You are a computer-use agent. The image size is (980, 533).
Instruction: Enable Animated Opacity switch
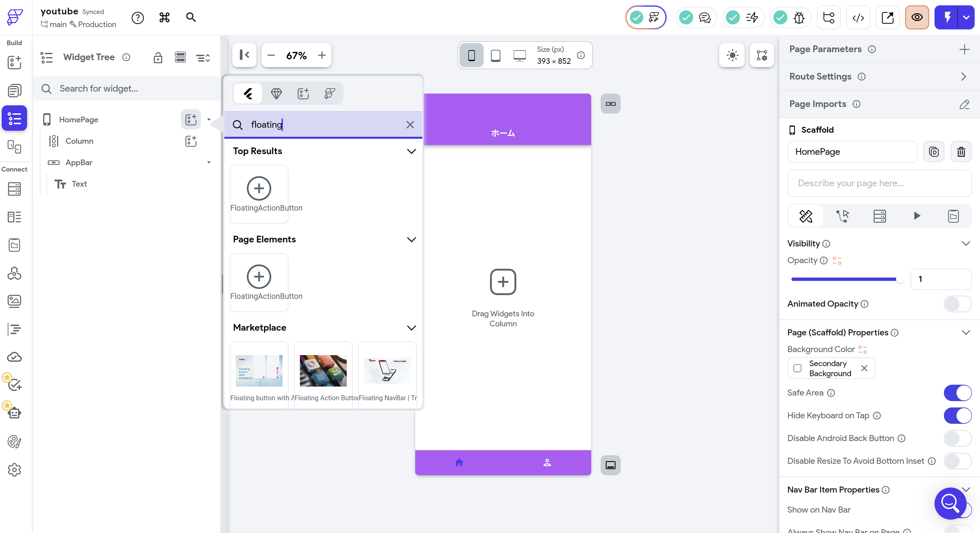957,304
